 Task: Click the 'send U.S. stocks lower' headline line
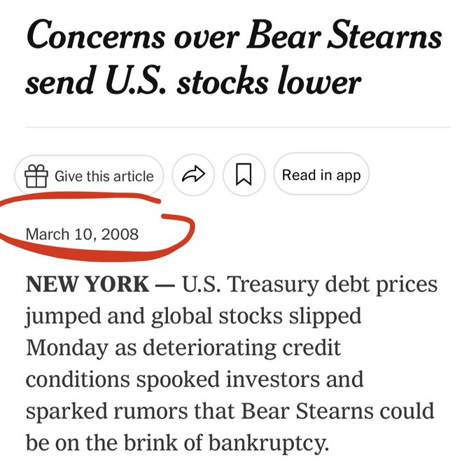point(193,81)
